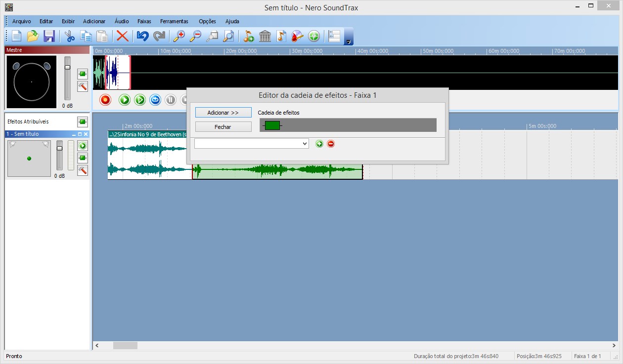
Task: Click the track 1 green play icon
Action: [x=83, y=146]
